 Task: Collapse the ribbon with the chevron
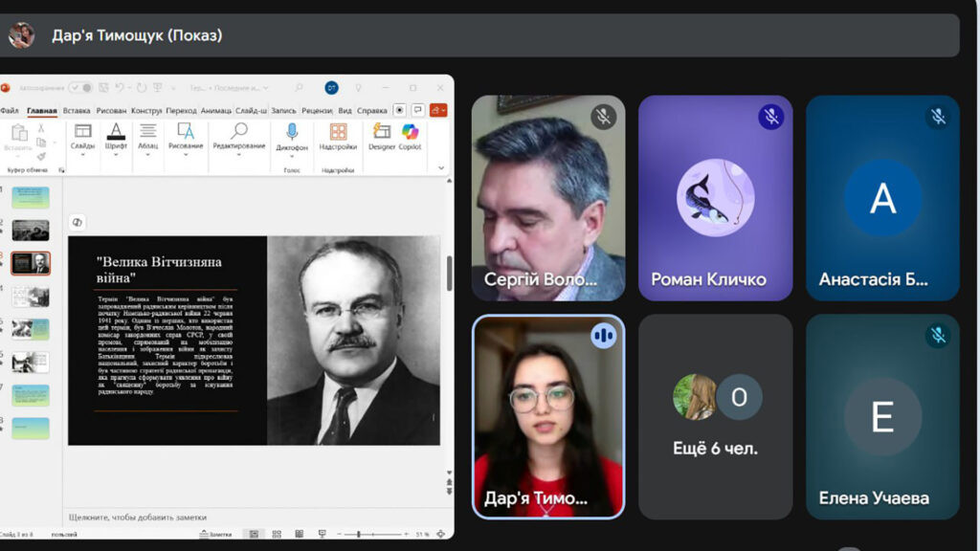(x=441, y=168)
